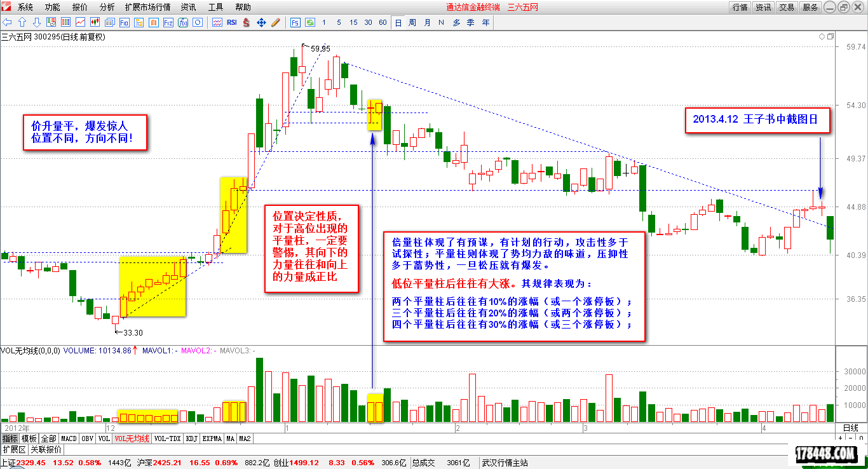Click the 交易 button at top right
The image size is (868, 469).
coord(787,7)
